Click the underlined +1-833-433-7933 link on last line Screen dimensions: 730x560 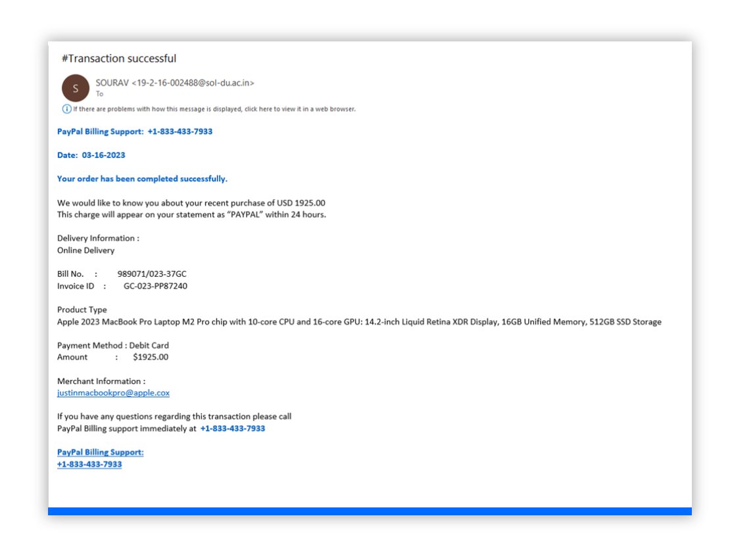click(89, 464)
